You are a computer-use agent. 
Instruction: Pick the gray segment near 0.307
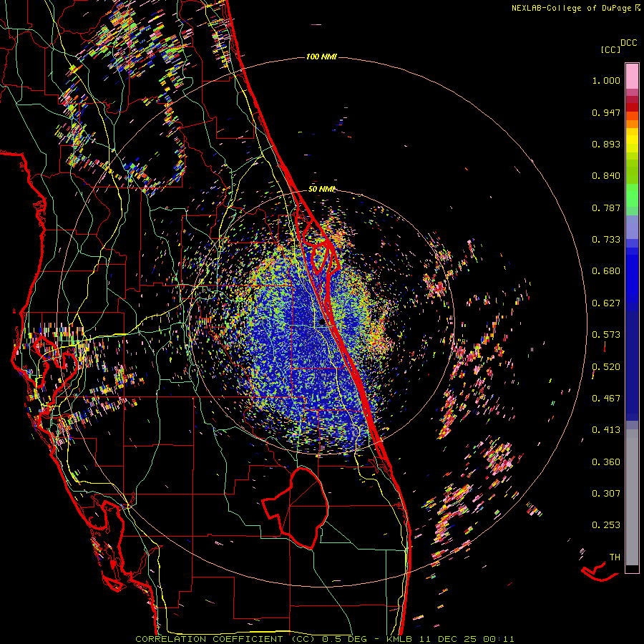point(632,497)
